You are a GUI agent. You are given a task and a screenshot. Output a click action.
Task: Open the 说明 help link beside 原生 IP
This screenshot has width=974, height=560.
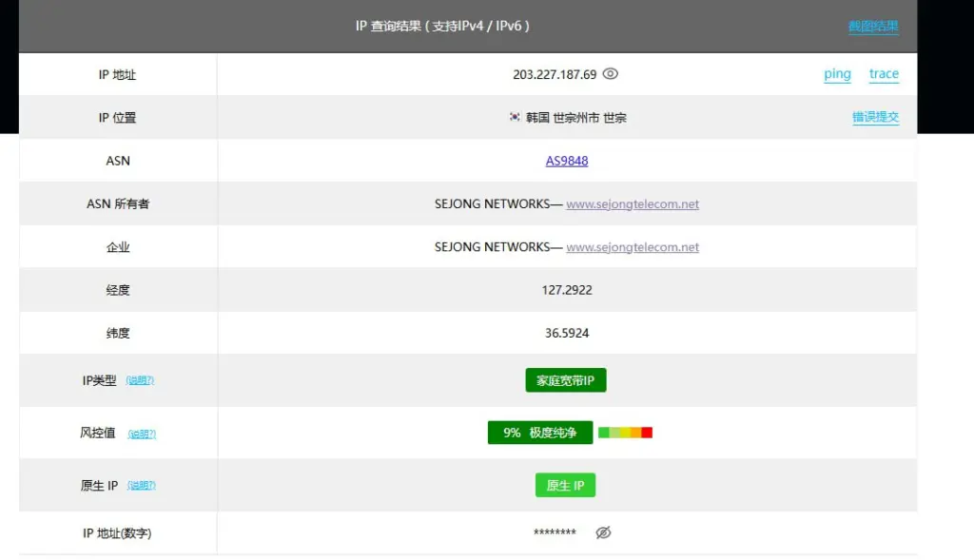pos(141,486)
